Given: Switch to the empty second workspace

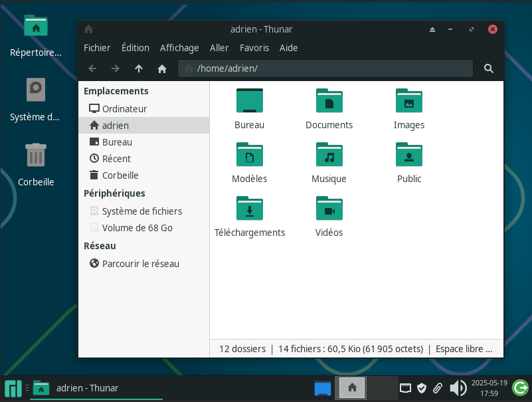Looking at the screenshot, I should click(x=382, y=387).
